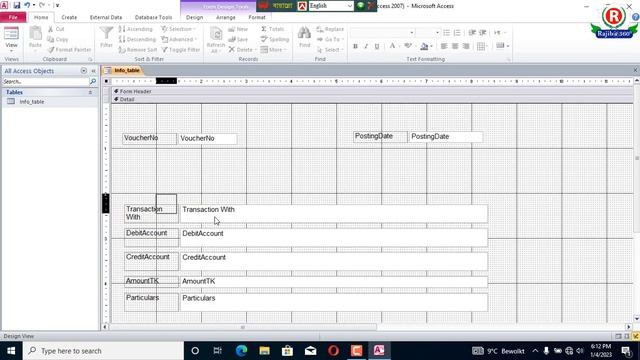This screenshot has width=640, height=360.
Task: Collapse the Tables group
Action: tap(90, 92)
